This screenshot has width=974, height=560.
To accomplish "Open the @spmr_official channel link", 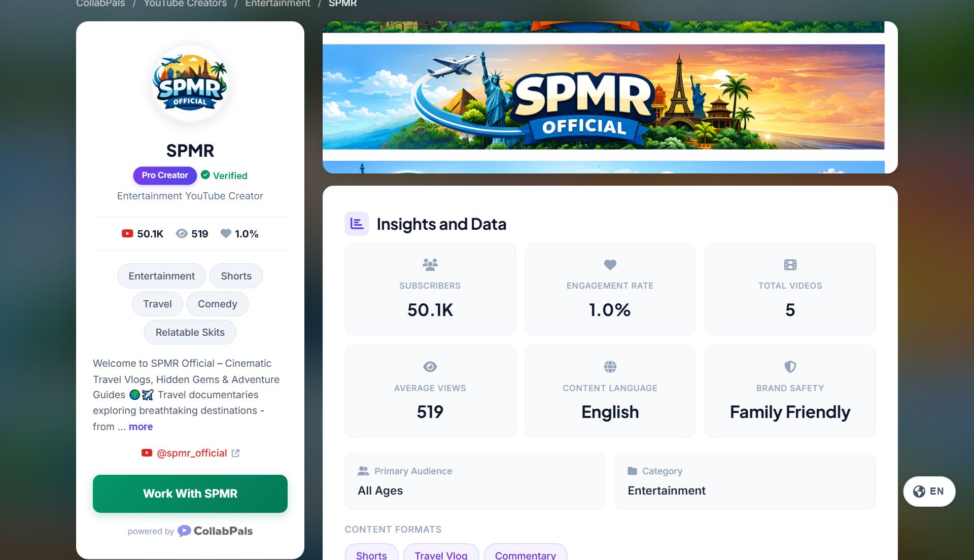I will (x=192, y=453).
